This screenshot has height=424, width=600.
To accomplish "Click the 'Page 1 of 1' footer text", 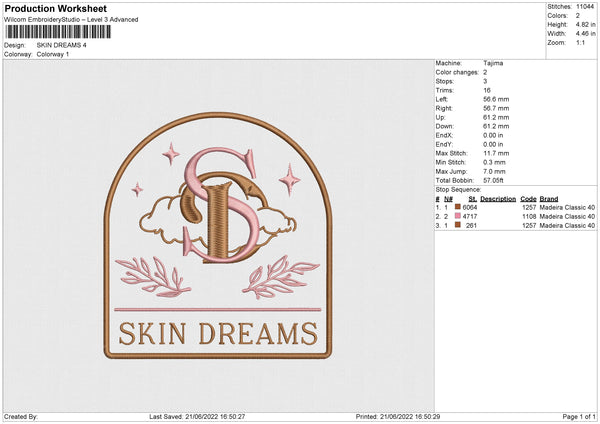I will pyautogui.click(x=579, y=417).
